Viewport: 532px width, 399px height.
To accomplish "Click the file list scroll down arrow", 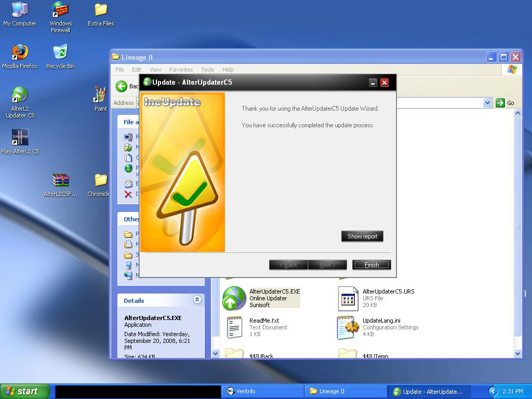I will click(x=518, y=353).
